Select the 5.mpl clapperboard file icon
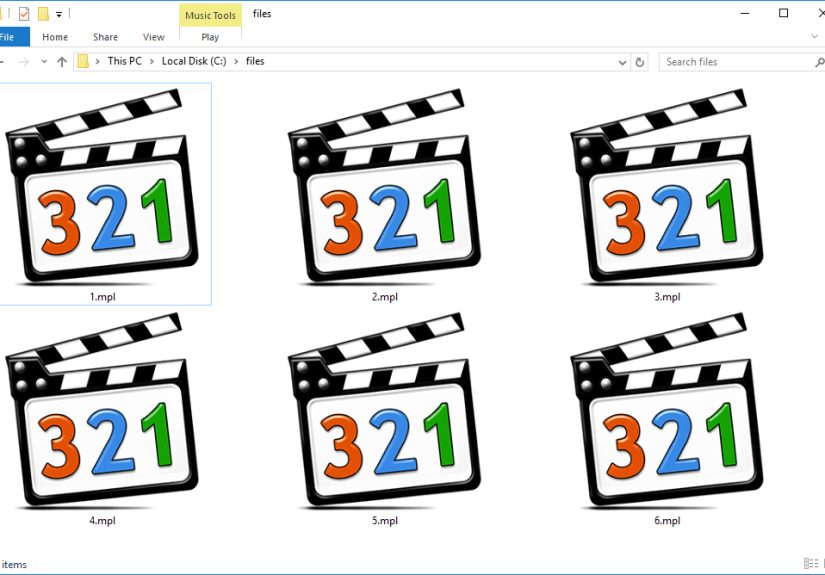Screen dimensions: 825x575 click(384, 410)
